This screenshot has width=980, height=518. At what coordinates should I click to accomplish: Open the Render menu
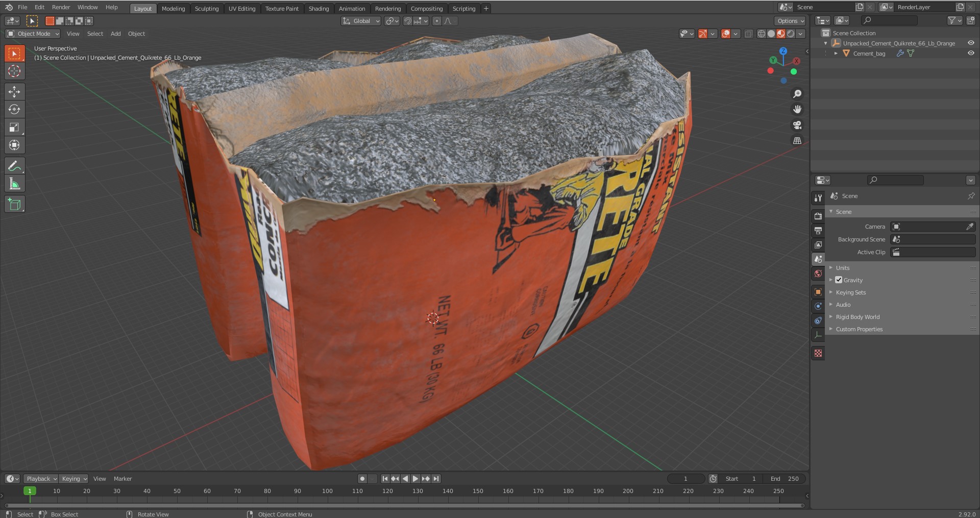(x=61, y=7)
